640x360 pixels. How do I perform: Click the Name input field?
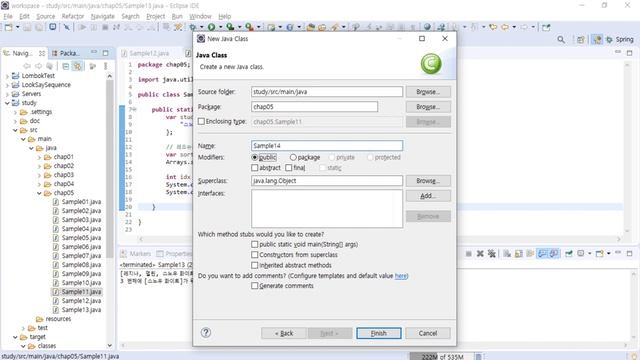click(327, 146)
